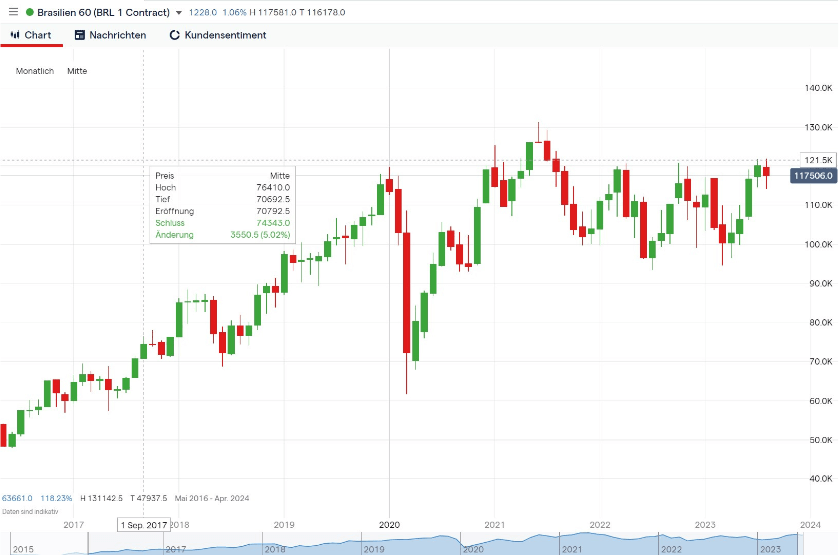839x555 pixels.
Task: Click the 2024 year label on time axis
Action: click(x=810, y=525)
